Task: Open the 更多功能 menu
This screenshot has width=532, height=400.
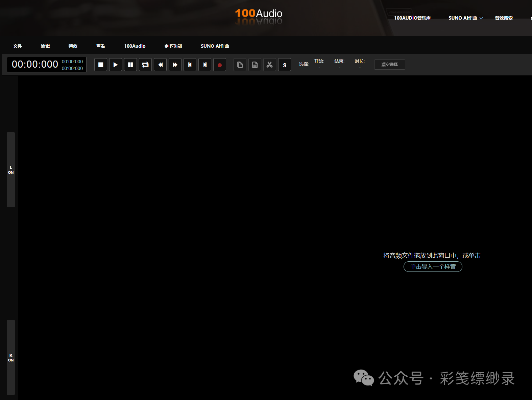Action: tap(173, 46)
